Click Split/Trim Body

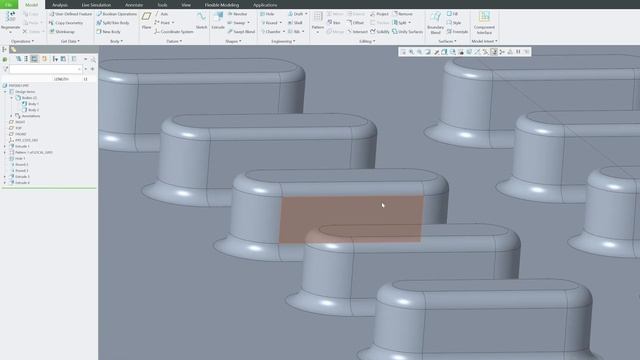pyautogui.click(x=113, y=23)
